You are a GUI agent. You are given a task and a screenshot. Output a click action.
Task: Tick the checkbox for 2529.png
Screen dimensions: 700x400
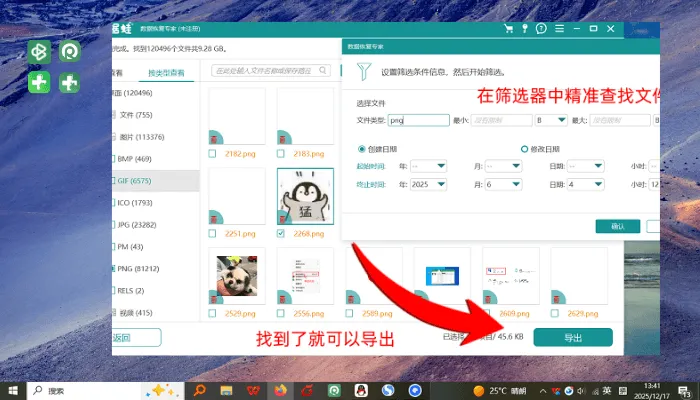point(212,313)
